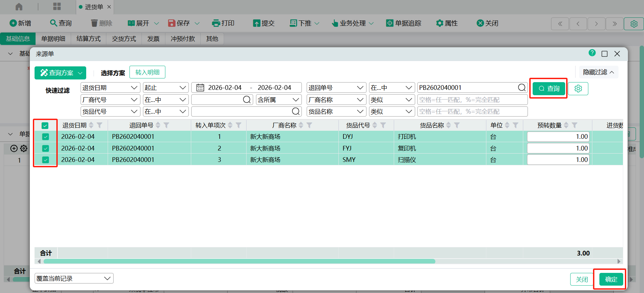
Task: Click the filter funnel on 预转数量 column
Action: (x=575, y=125)
